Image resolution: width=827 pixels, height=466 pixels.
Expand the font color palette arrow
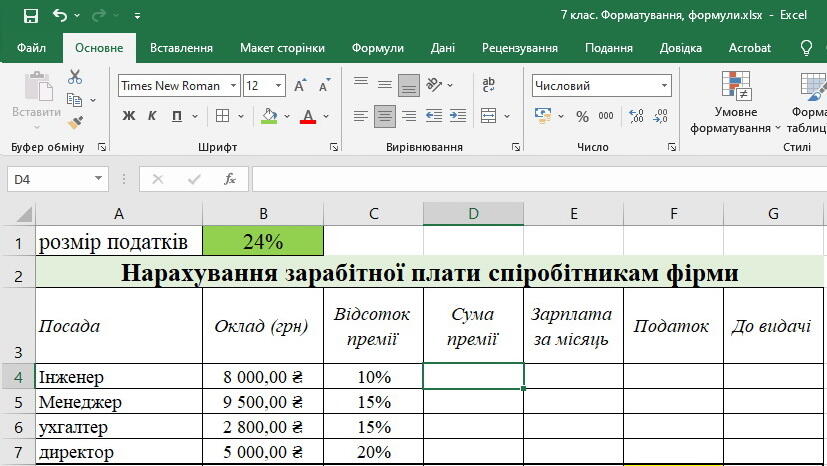click(x=326, y=116)
